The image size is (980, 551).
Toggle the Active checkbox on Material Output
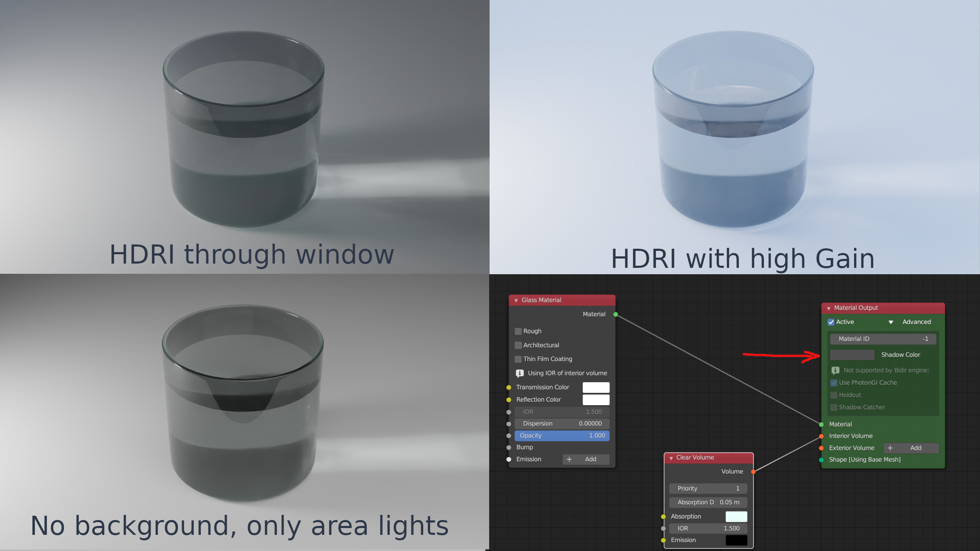pos(831,322)
